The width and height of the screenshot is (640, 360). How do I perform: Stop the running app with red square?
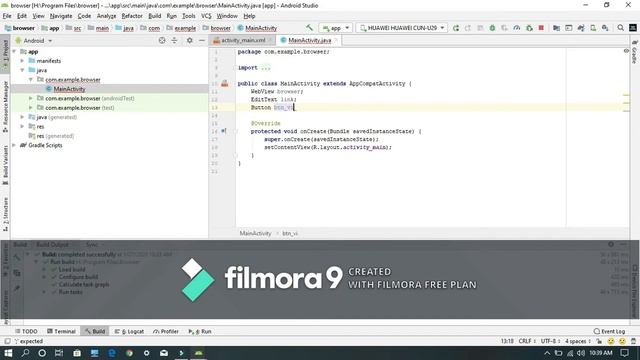(541, 28)
